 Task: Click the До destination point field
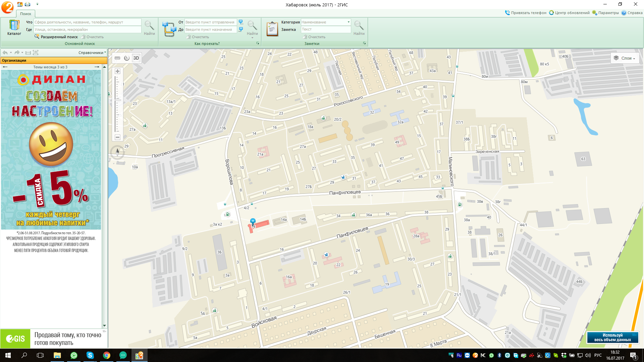[211, 29]
